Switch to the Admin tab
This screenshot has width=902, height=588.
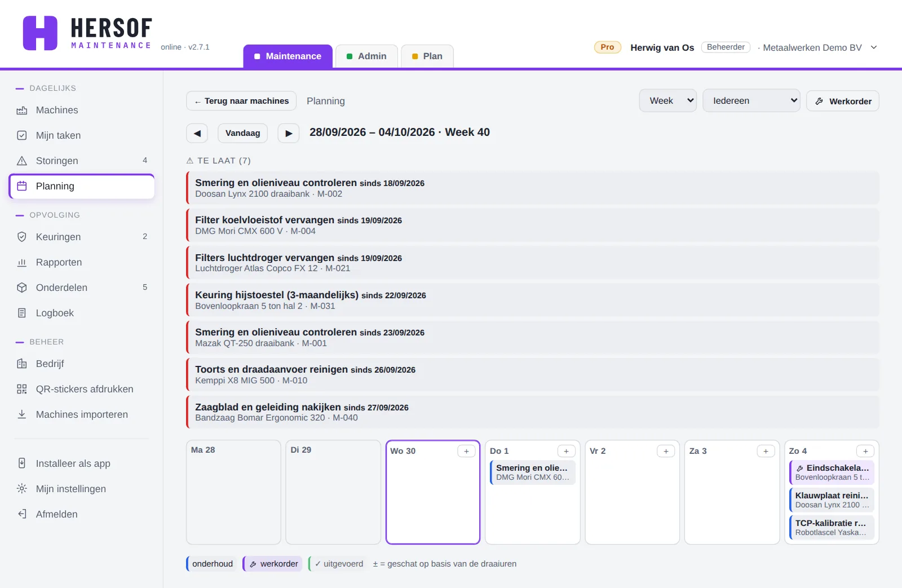366,56
